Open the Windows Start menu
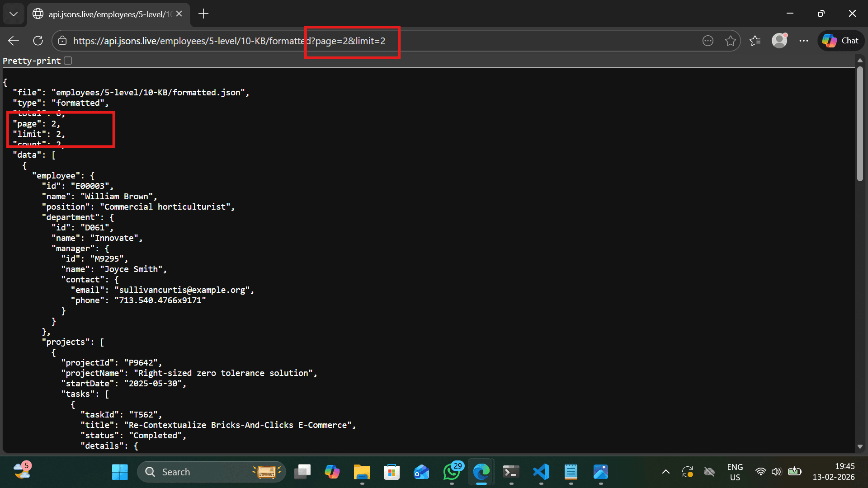This screenshot has width=868, height=488. click(120, 472)
